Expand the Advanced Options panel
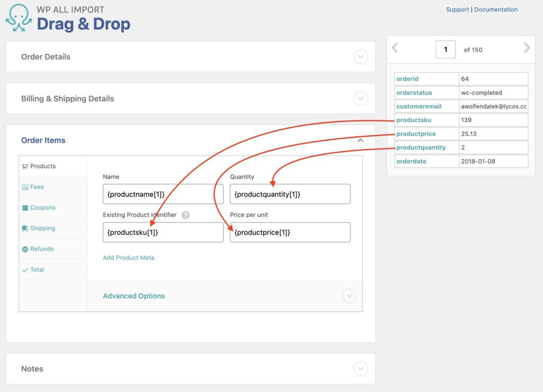 coord(349,296)
